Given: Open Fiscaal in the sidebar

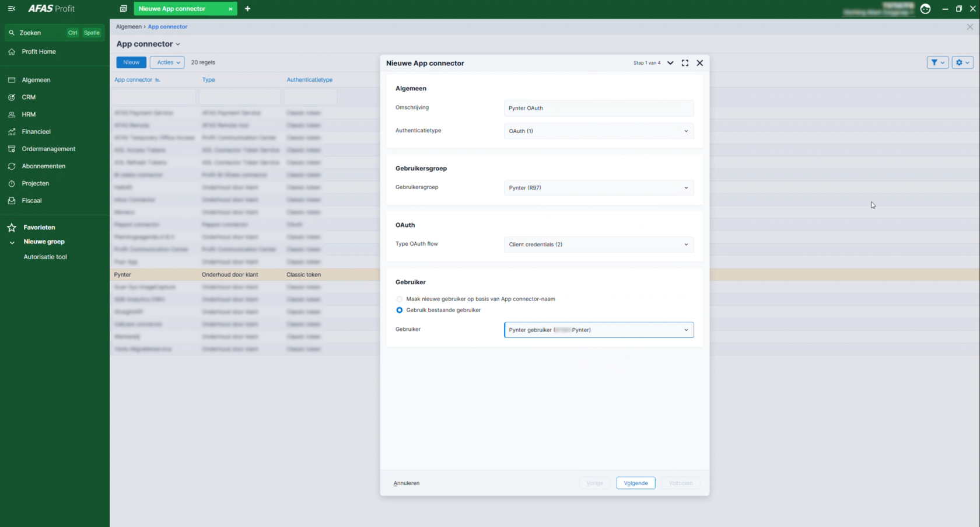Looking at the screenshot, I should click(32, 200).
